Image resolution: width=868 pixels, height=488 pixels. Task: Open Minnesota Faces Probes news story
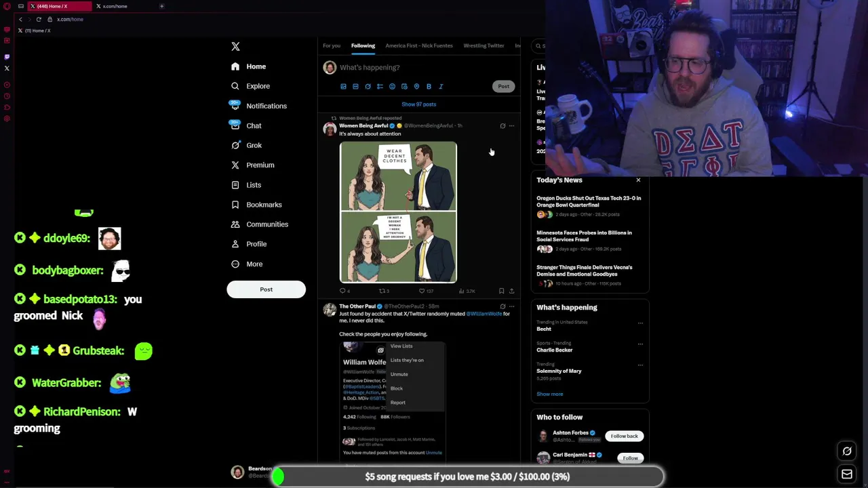pos(584,236)
